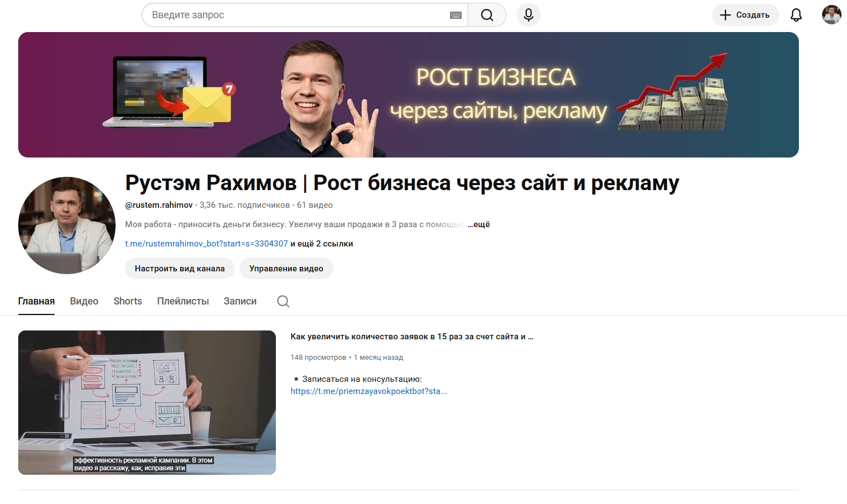Select the Плейлисты tab

pos(183,301)
